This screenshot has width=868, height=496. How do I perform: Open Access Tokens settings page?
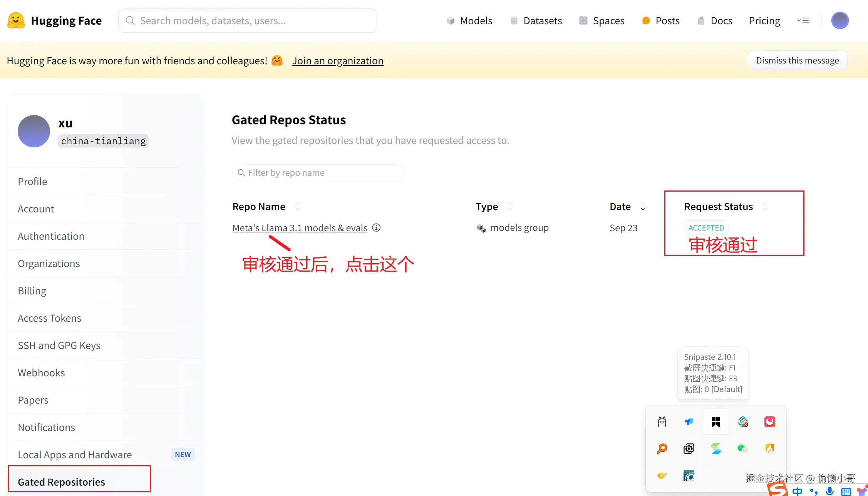click(x=49, y=318)
